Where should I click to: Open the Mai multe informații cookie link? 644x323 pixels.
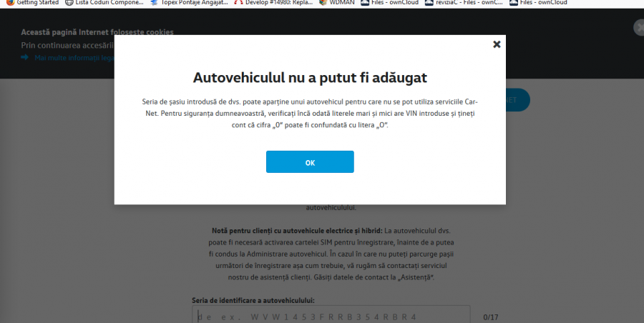pyautogui.click(x=74, y=58)
